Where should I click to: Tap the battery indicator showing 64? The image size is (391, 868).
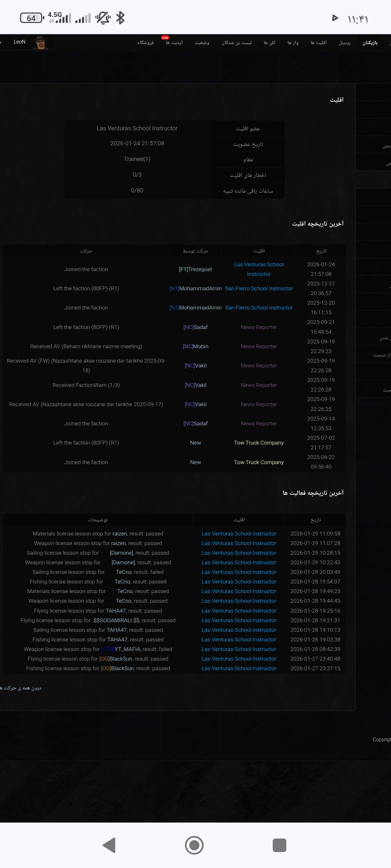coord(32,18)
